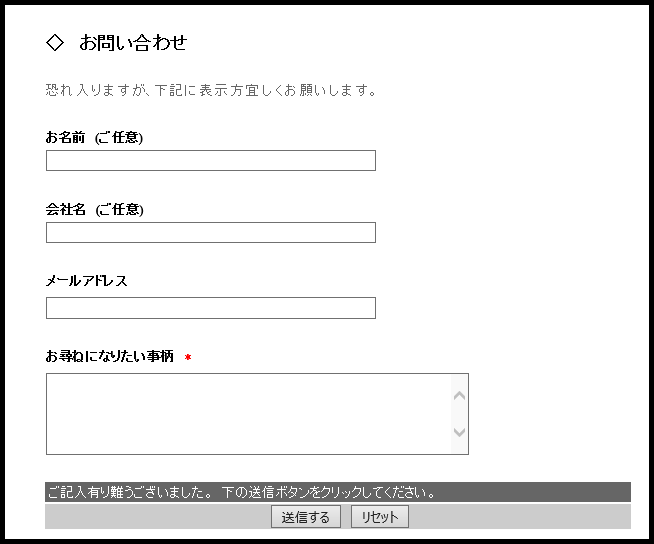
Task: Focus the お名前 text input box
Action: pos(211,161)
